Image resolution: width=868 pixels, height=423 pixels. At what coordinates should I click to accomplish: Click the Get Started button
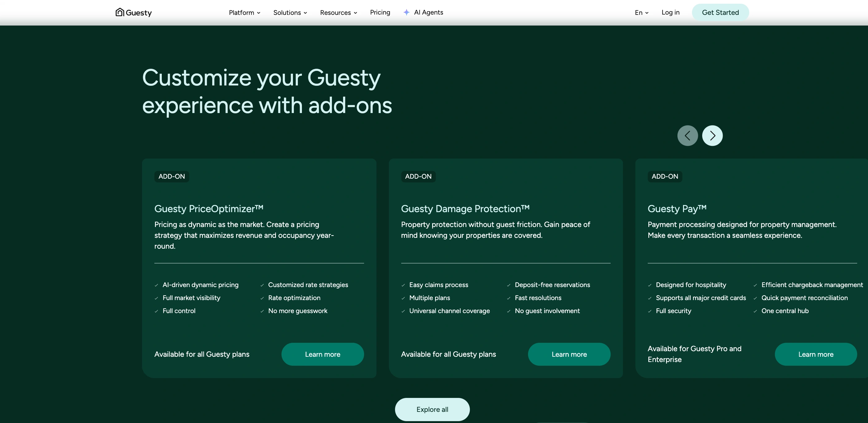point(720,12)
